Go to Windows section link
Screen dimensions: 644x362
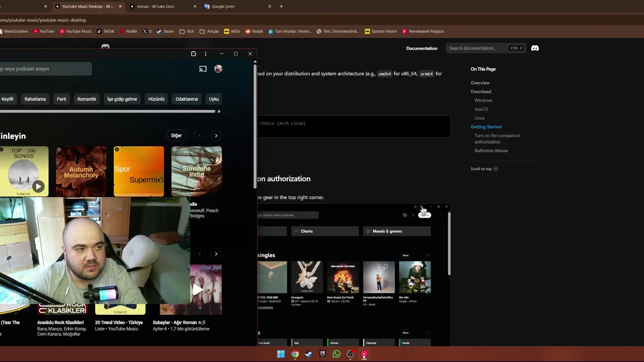tap(484, 101)
